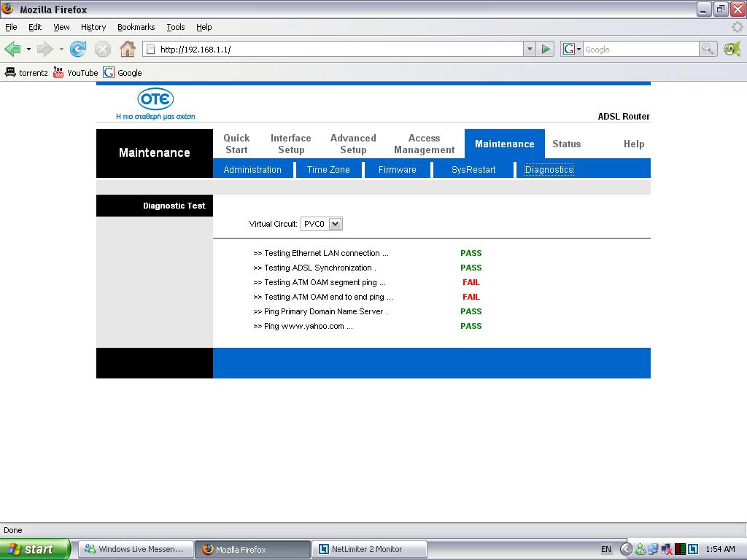This screenshot has height=560, width=747.
Task: Open the Forward button history dropdown arrow
Action: pyautogui.click(x=61, y=49)
